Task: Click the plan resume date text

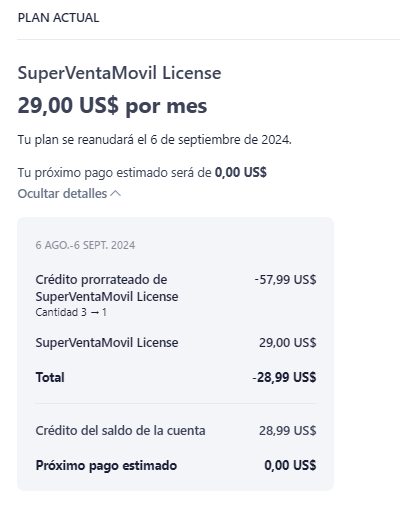Action: tap(155, 140)
